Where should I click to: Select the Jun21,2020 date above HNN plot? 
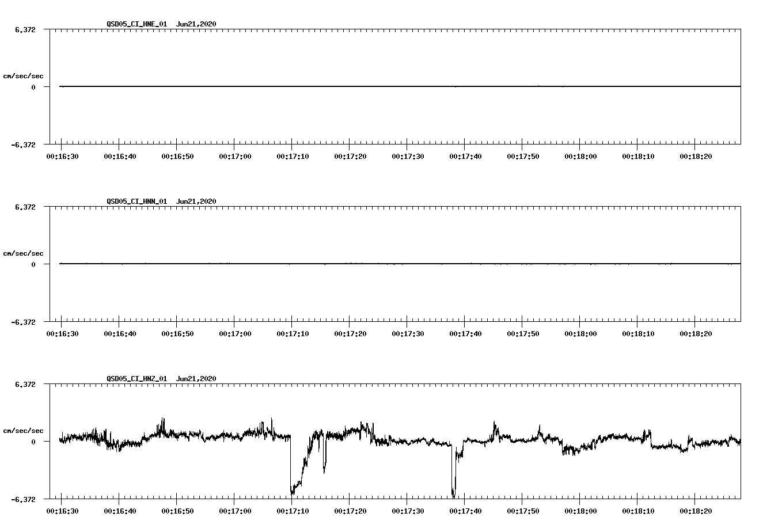(196, 202)
